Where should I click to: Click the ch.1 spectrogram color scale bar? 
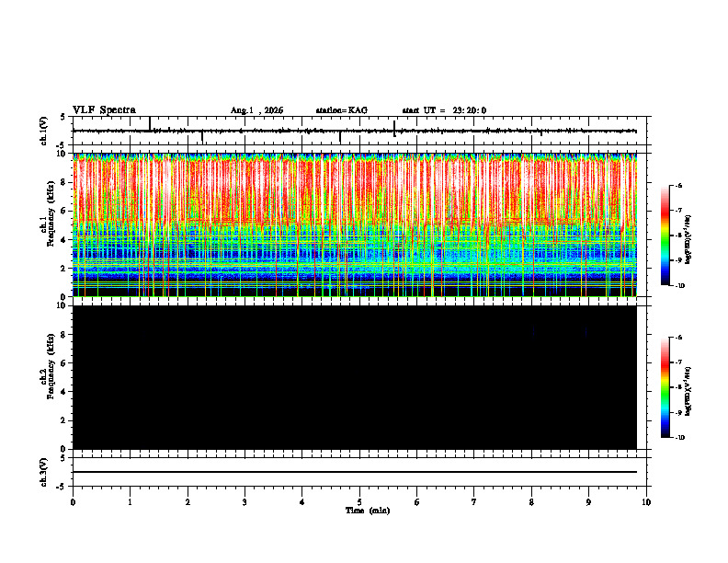click(x=665, y=236)
